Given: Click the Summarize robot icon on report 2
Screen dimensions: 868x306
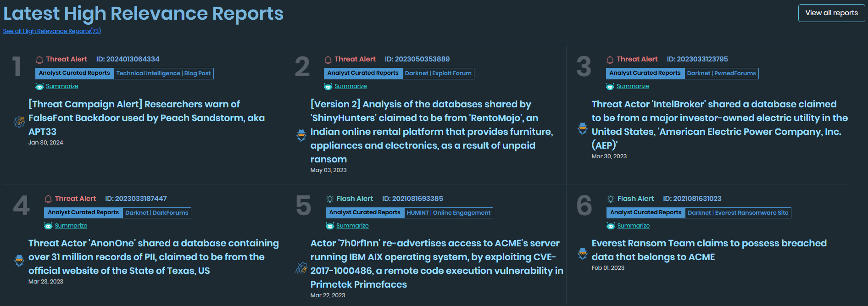Looking at the screenshot, I should tap(328, 86).
